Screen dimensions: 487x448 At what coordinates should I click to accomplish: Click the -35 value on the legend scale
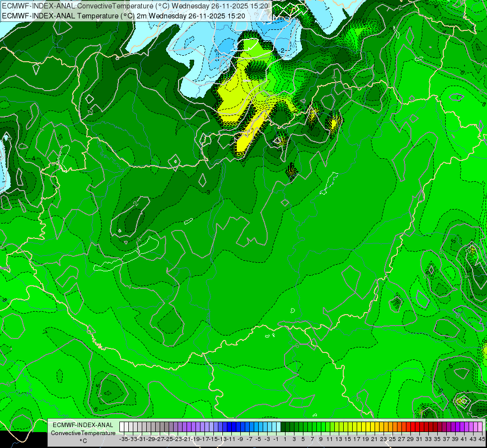click(123, 439)
